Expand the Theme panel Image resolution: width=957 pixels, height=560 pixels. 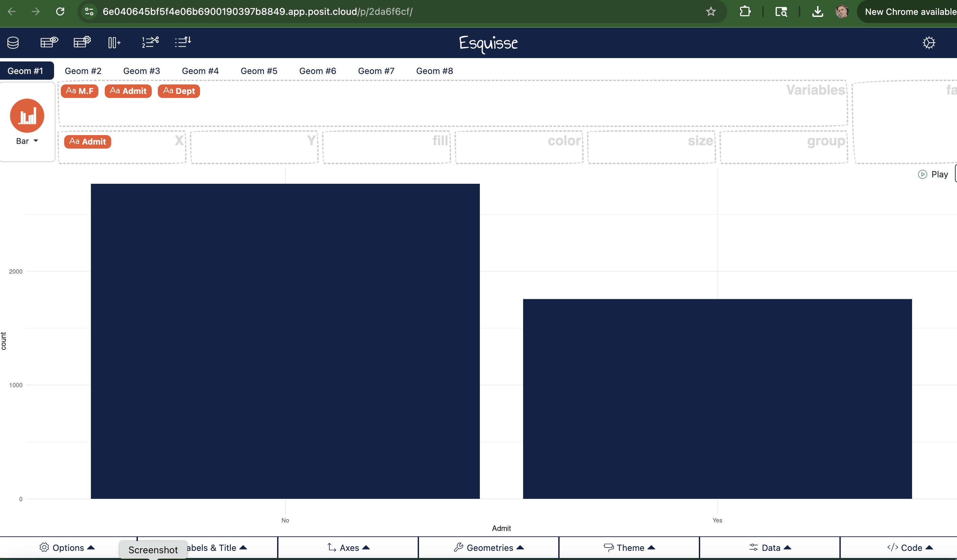pyautogui.click(x=629, y=548)
